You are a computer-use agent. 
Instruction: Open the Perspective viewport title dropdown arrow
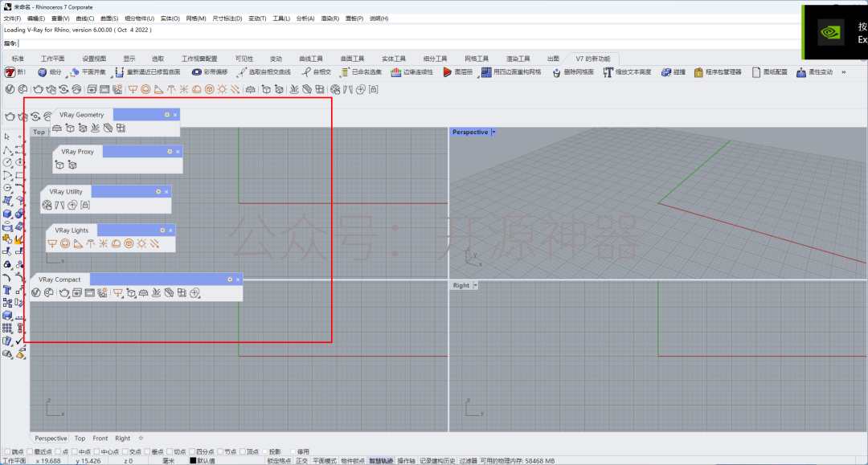point(493,133)
